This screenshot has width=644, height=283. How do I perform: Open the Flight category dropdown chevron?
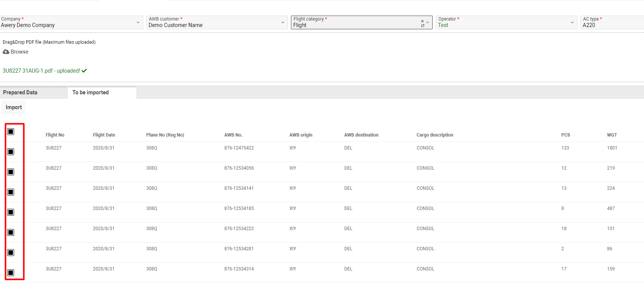click(x=428, y=22)
